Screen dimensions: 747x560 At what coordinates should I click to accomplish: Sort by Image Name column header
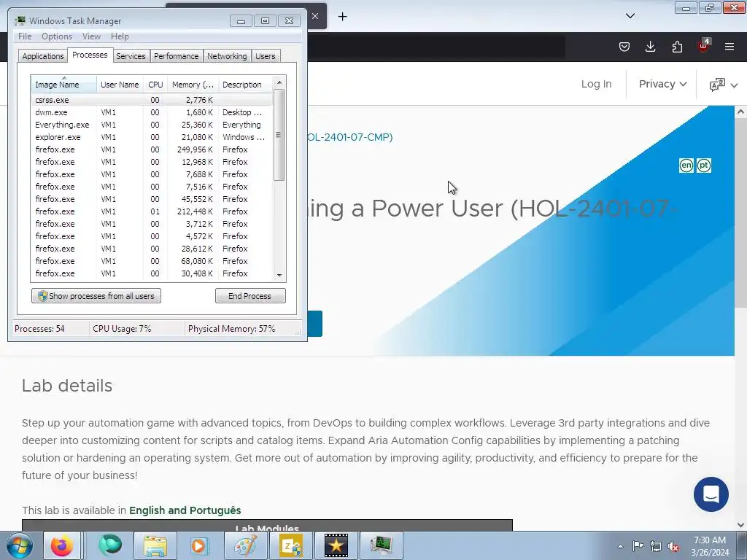(64, 84)
